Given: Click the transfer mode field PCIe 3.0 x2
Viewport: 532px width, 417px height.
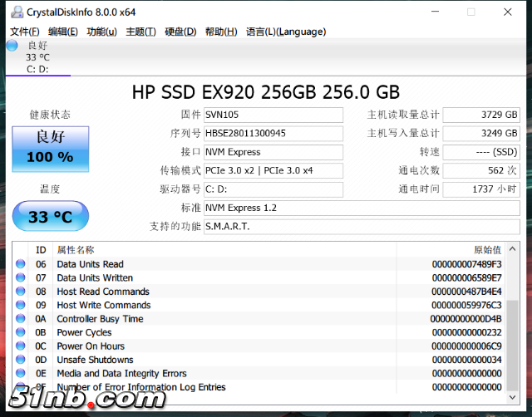Looking at the screenshot, I should coord(273,170).
